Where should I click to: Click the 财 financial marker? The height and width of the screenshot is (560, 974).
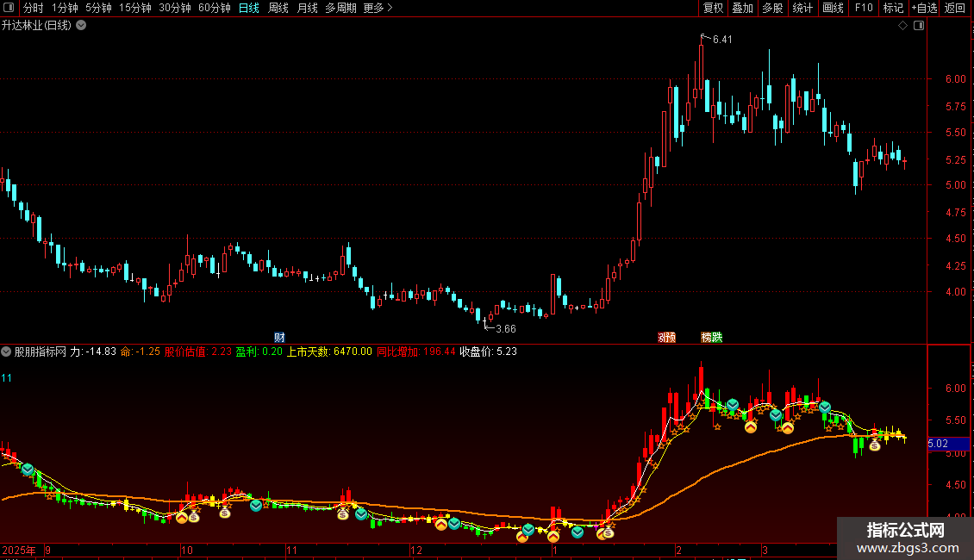click(x=279, y=337)
